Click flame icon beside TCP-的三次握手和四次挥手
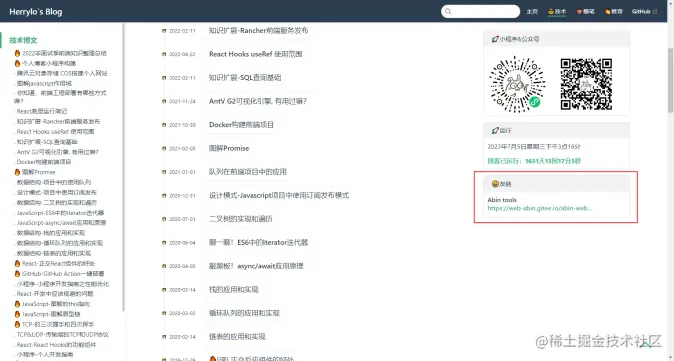The height and width of the screenshot is (361, 674). (x=17, y=324)
